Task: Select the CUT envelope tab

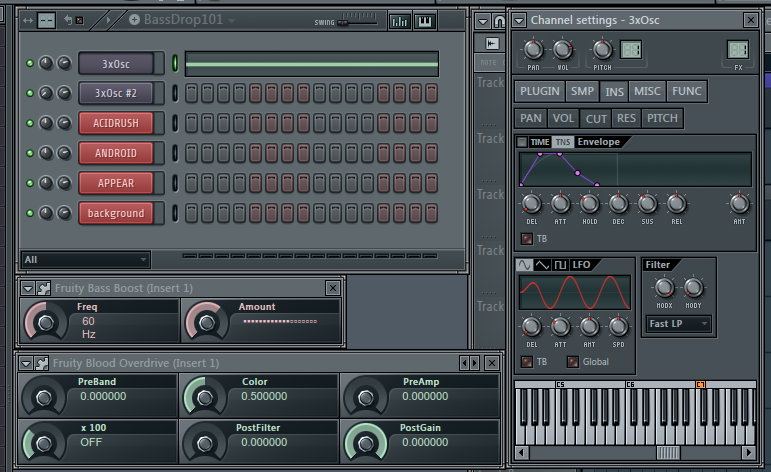Action: point(596,118)
